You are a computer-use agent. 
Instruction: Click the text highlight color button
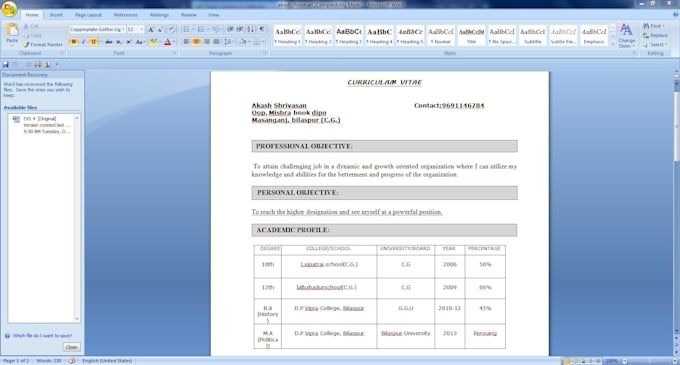coord(153,42)
